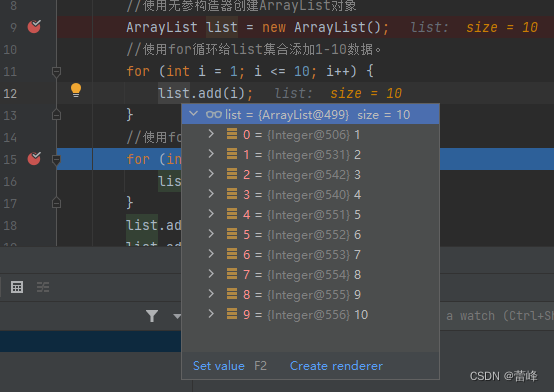Click line number 10 in the gutter
554x392 pixels.
coord(10,49)
